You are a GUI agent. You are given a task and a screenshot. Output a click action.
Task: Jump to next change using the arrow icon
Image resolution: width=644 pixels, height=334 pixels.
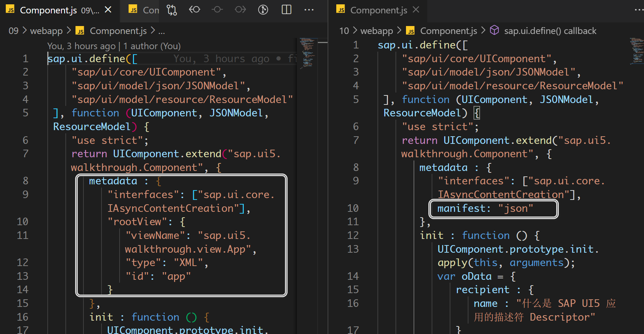pyautogui.click(x=240, y=10)
